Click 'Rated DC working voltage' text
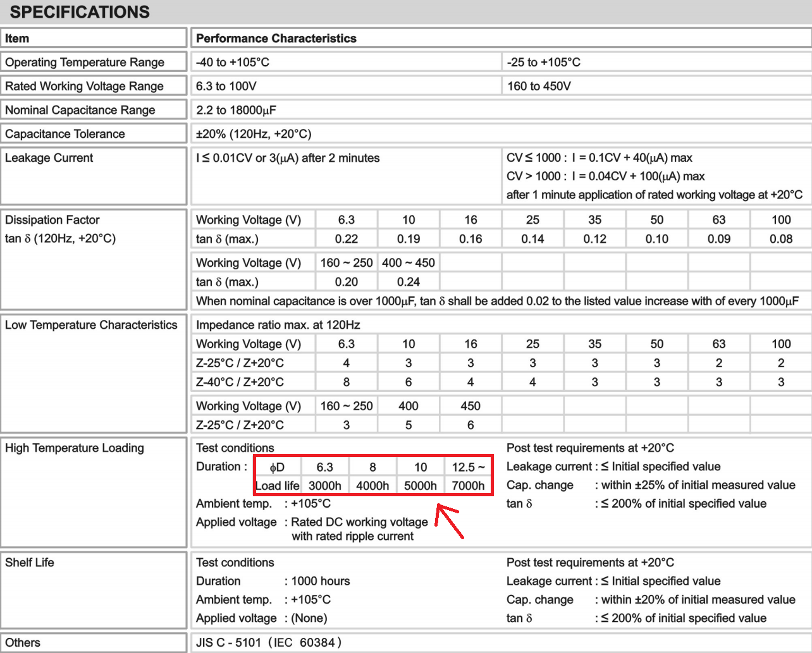 [x=360, y=522]
